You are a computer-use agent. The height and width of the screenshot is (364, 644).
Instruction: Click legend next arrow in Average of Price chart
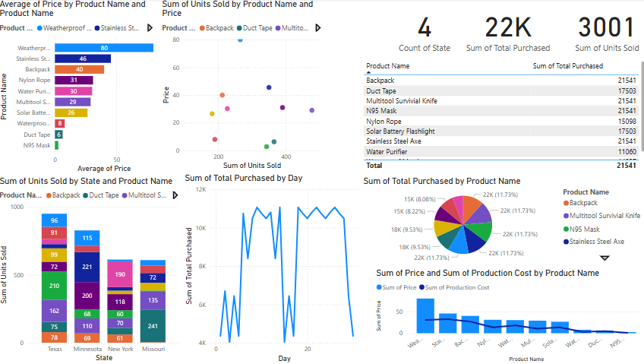point(149,28)
